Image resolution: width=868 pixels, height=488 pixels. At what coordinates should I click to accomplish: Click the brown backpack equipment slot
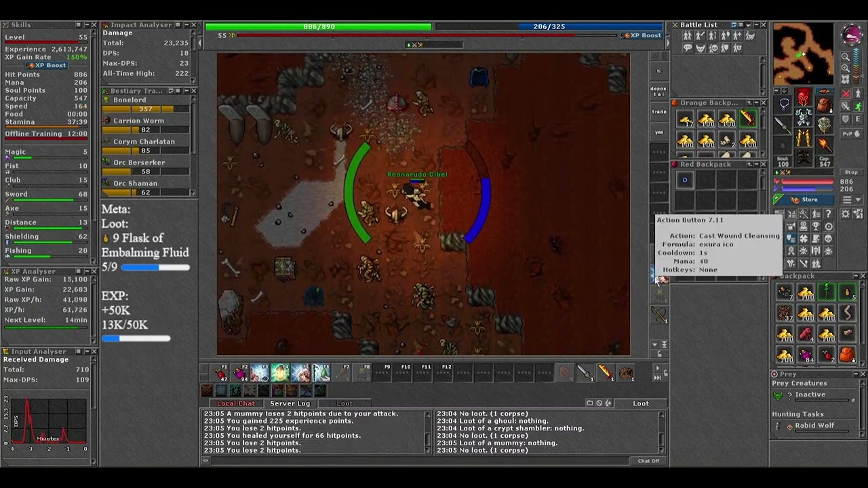tap(823, 105)
